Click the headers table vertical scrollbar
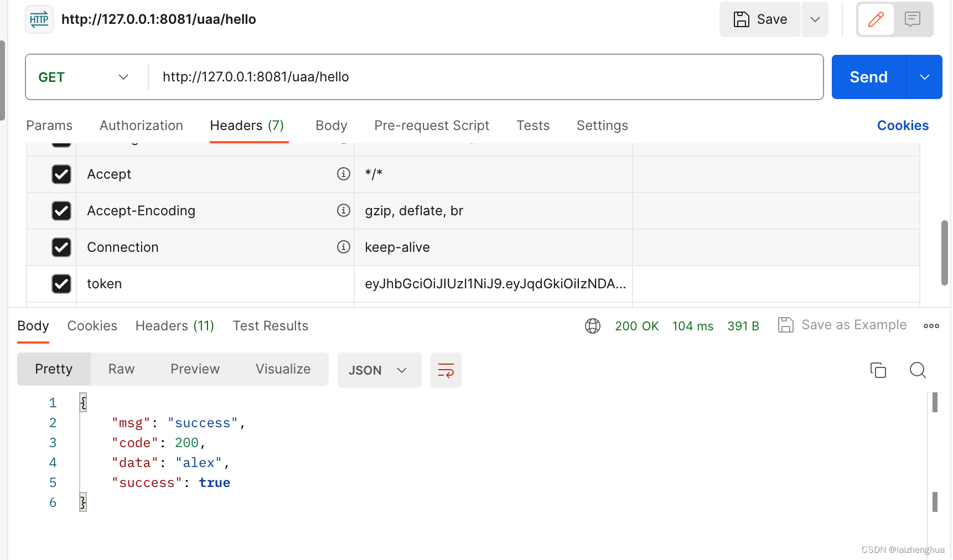 (x=945, y=253)
